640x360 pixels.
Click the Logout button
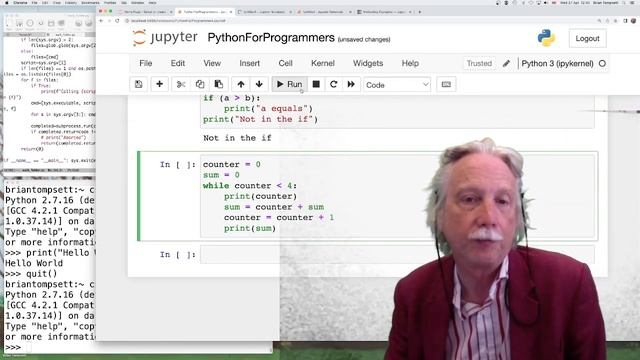click(587, 38)
